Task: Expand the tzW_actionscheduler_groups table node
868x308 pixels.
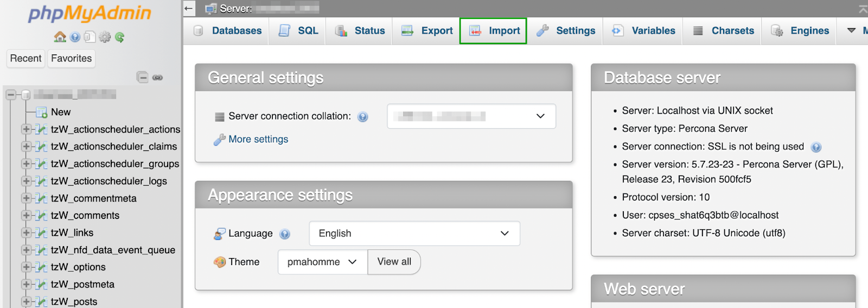Action: (25, 164)
